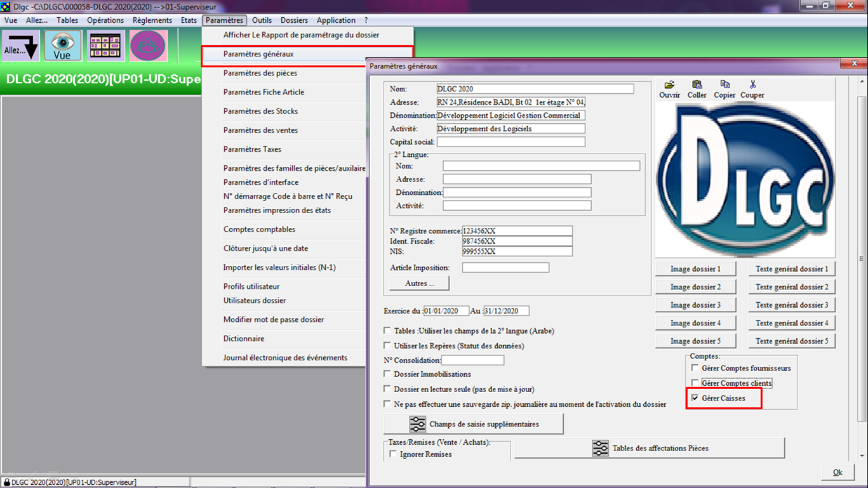Open Champs de saisie supplémentaires
The width and height of the screenshot is (868, 488).
pos(473,424)
